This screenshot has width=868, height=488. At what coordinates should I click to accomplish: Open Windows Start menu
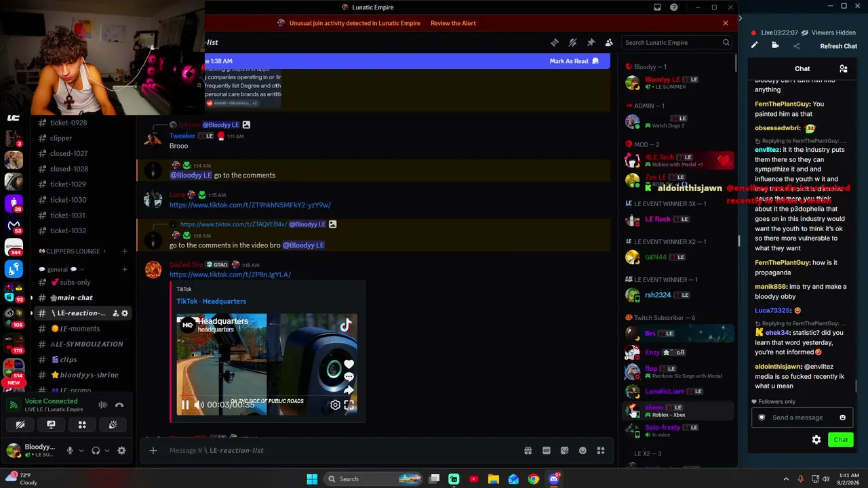tap(312, 479)
